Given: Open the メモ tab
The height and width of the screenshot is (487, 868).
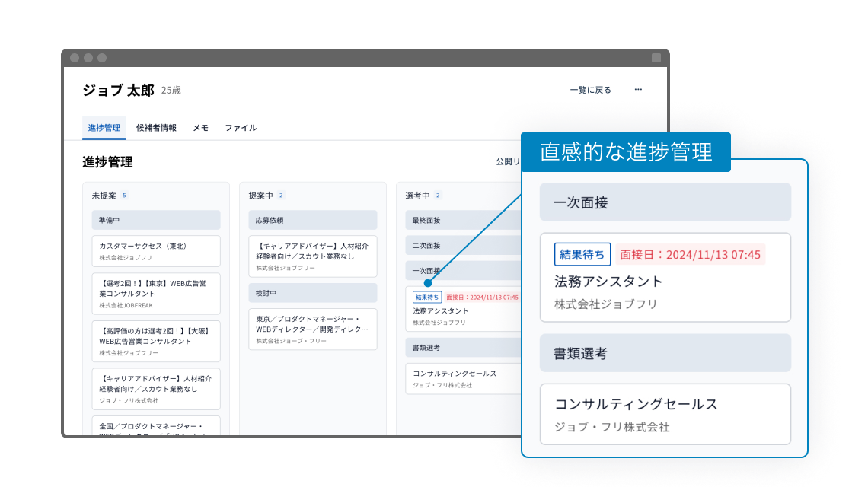Looking at the screenshot, I should point(200,128).
